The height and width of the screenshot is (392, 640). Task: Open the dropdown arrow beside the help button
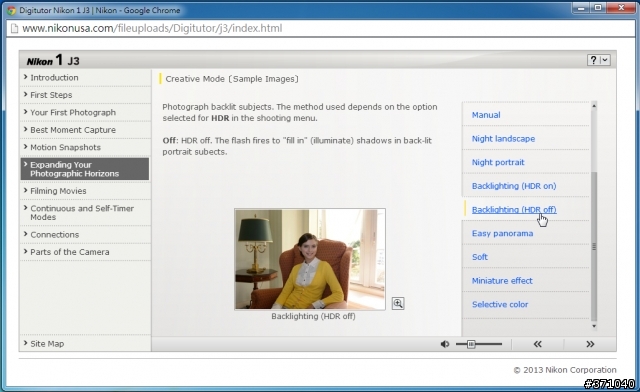[x=604, y=60]
